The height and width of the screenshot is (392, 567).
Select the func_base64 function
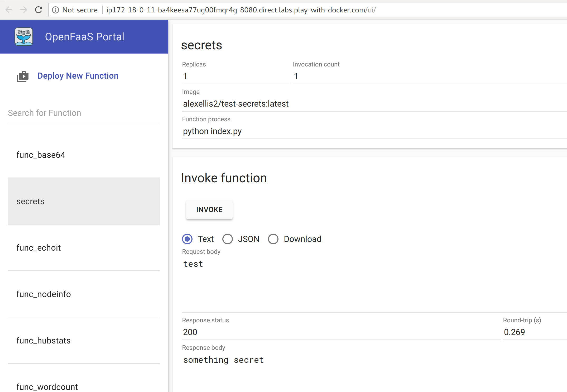[41, 155]
